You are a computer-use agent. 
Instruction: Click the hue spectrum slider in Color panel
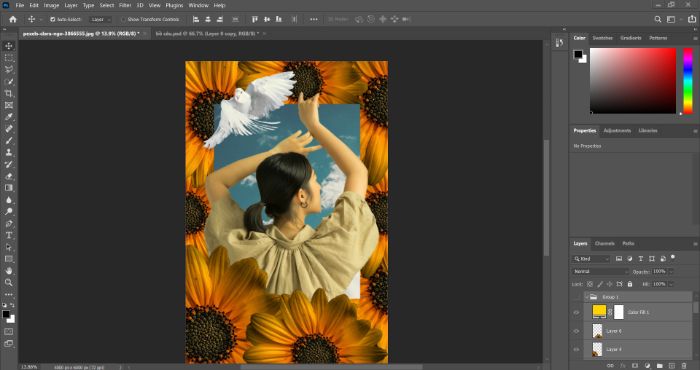tap(688, 81)
